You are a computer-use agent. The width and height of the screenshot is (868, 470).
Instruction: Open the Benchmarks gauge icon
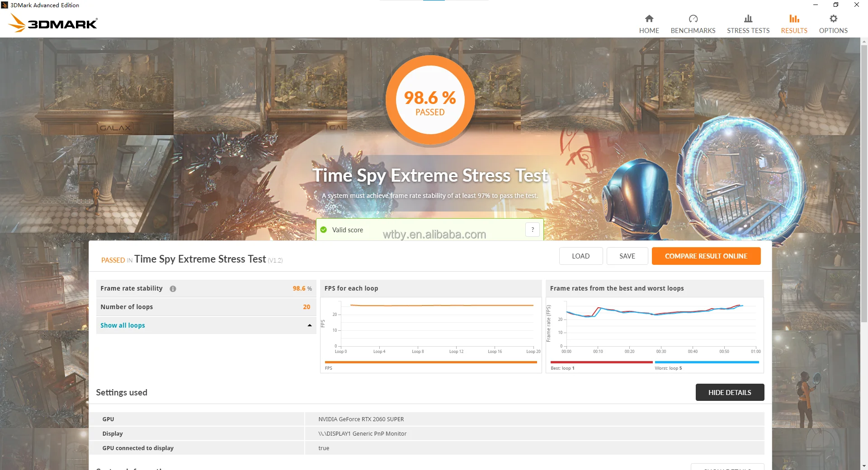tap(693, 19)
